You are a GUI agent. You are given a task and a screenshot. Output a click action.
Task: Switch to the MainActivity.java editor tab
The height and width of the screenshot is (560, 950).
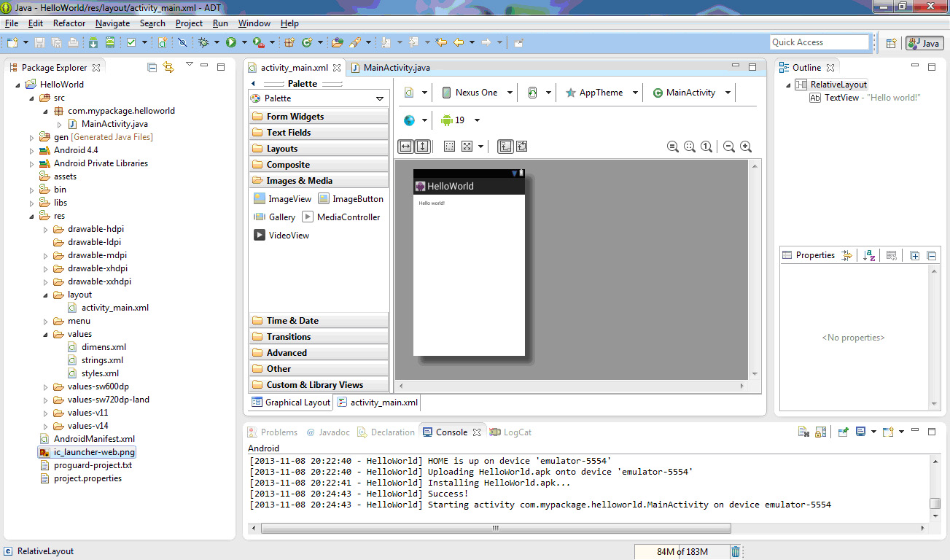(391, 68)
